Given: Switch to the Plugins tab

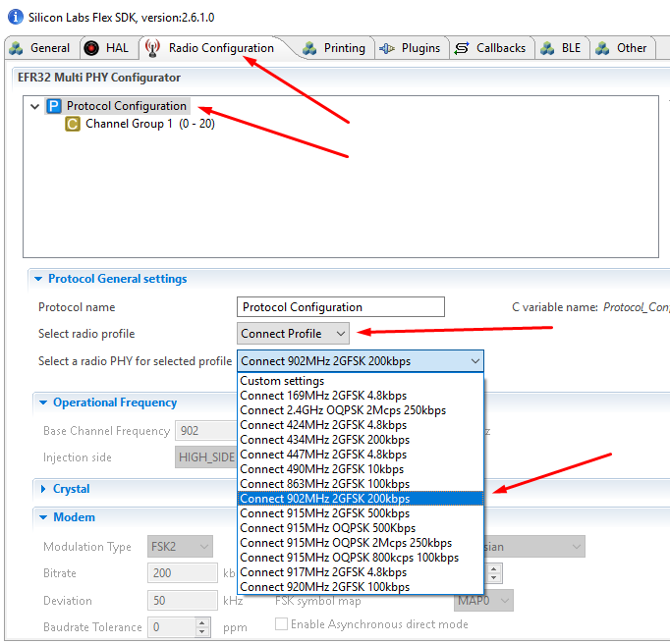Looking at the screenshot, I should tap(413, 48).
